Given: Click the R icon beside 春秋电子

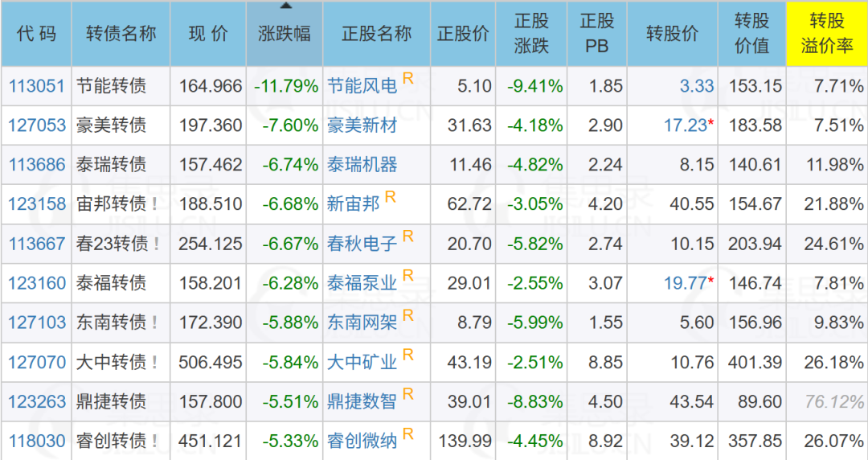Looking at the screenshot, I should pos(408,236).
